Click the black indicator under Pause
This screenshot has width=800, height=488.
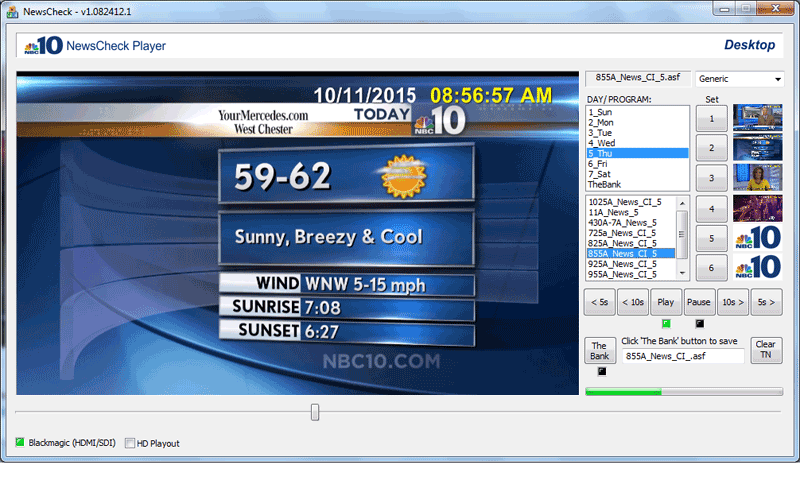coord(699,323)
